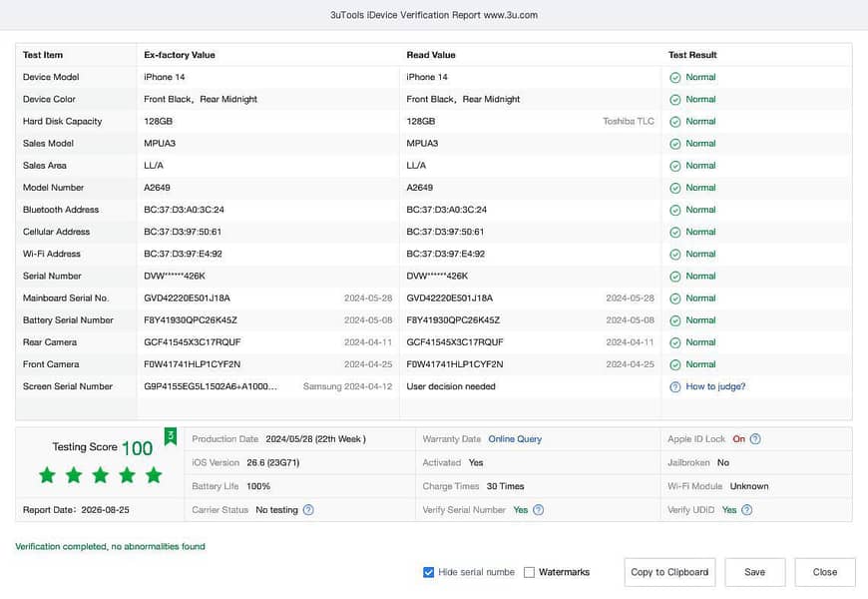Click the Samsung 2024-04-12 screen date

pyautogui.click(x=347, y=386)
